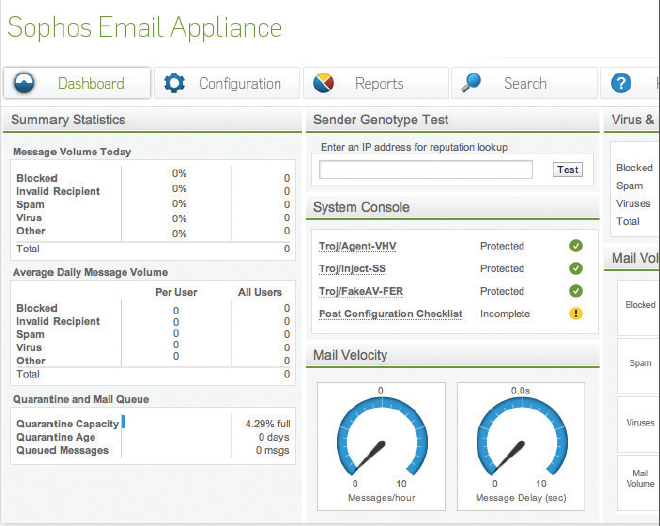The image size is (660, 526).
Task: Open the Configuration tab
Action: [227, 83]
